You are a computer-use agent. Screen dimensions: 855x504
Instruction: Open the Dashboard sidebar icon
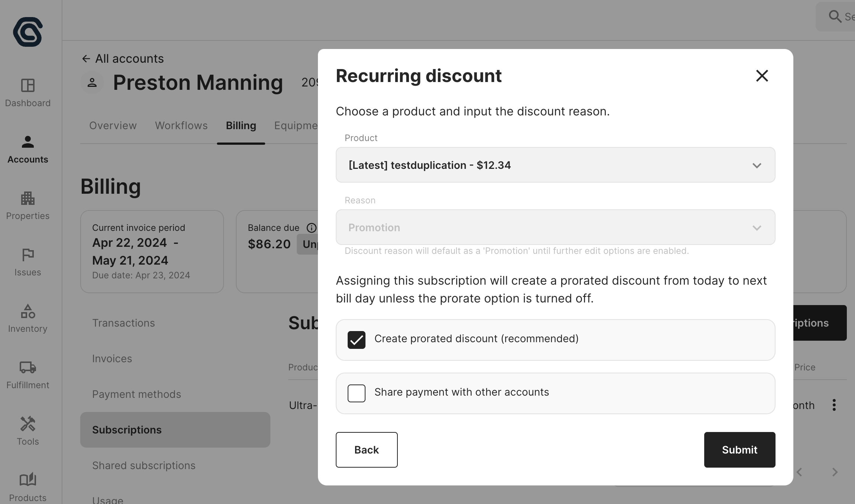(28, 86)
